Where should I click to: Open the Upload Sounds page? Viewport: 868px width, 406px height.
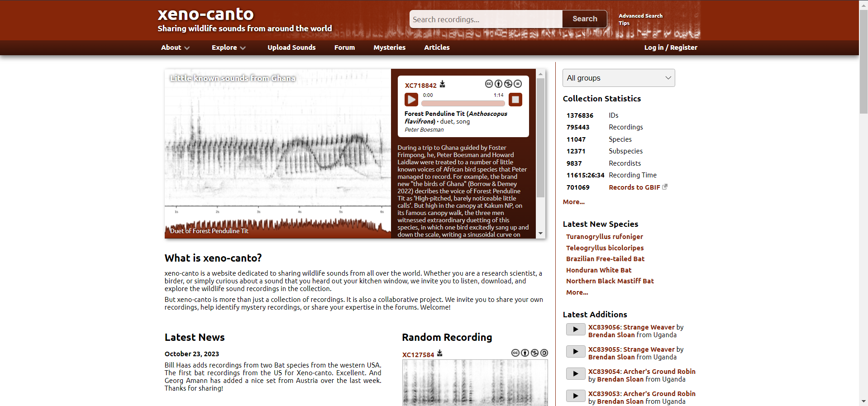pyautogui.click(x=291, y=48)
